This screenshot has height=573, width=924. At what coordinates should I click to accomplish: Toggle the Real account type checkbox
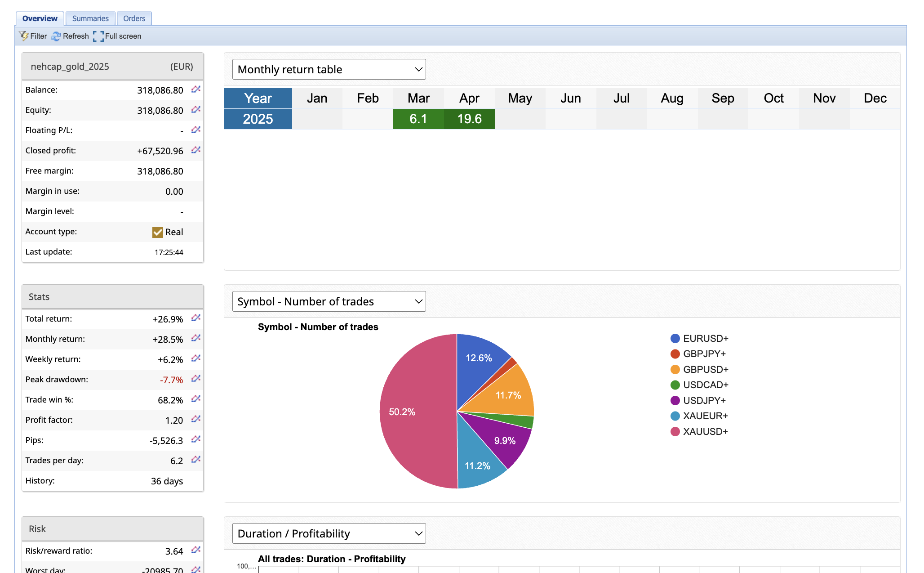157,232
